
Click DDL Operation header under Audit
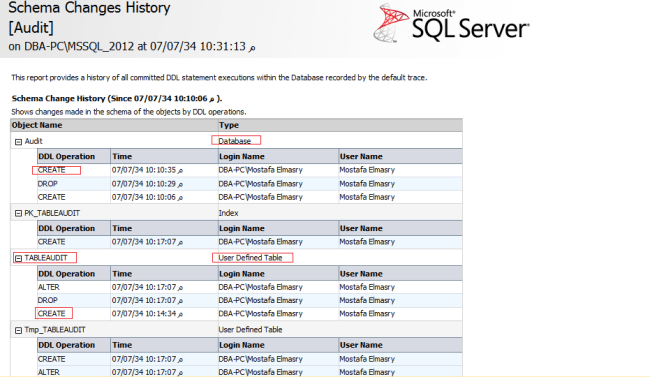[x=66, y=157]
